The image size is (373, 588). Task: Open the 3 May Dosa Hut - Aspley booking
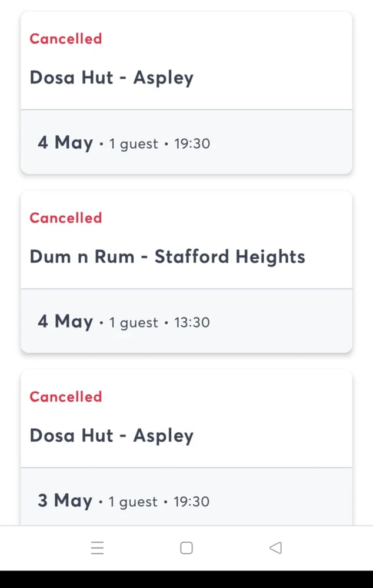tap(111, 436)
